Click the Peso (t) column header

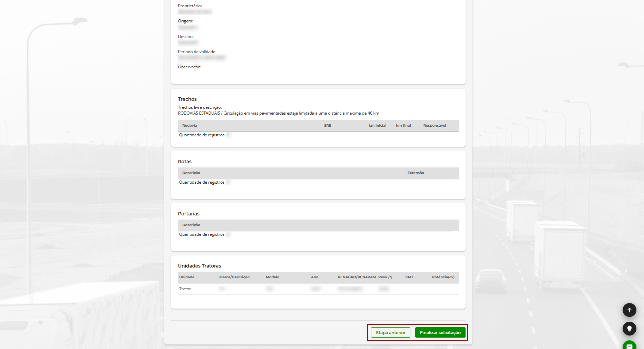coord(385,277)
